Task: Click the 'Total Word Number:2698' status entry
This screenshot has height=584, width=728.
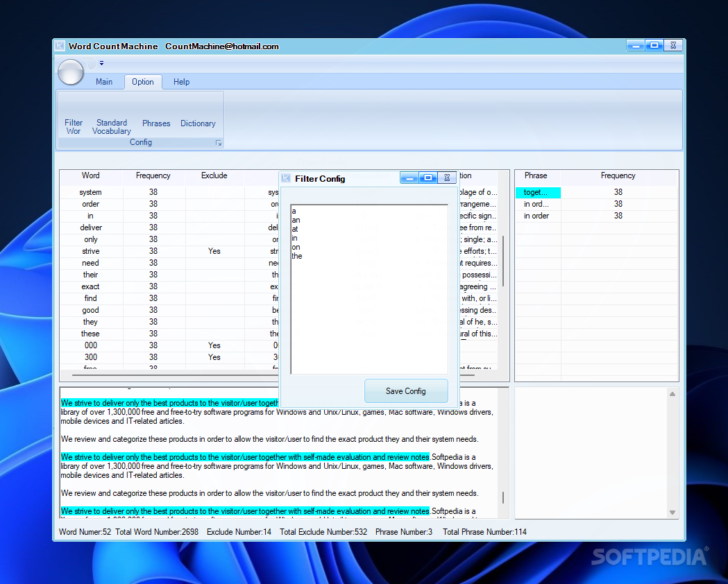Action: coord(157,532)
